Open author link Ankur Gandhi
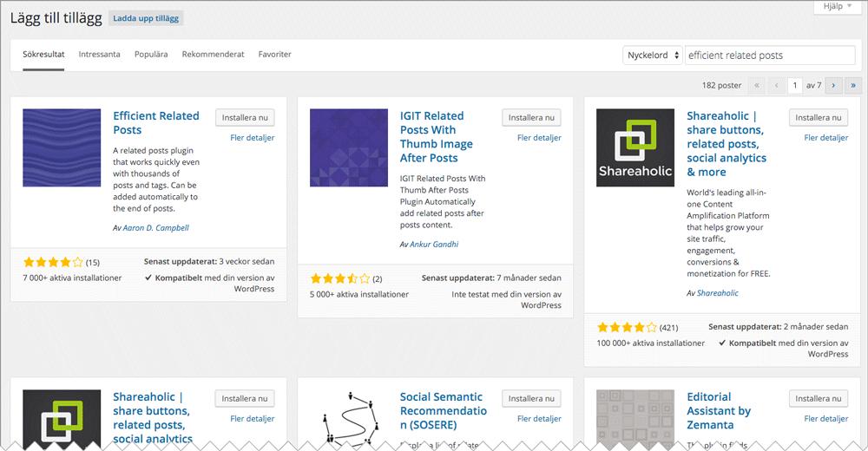This screenshot has height=451, width=868. tap(434, 244)
